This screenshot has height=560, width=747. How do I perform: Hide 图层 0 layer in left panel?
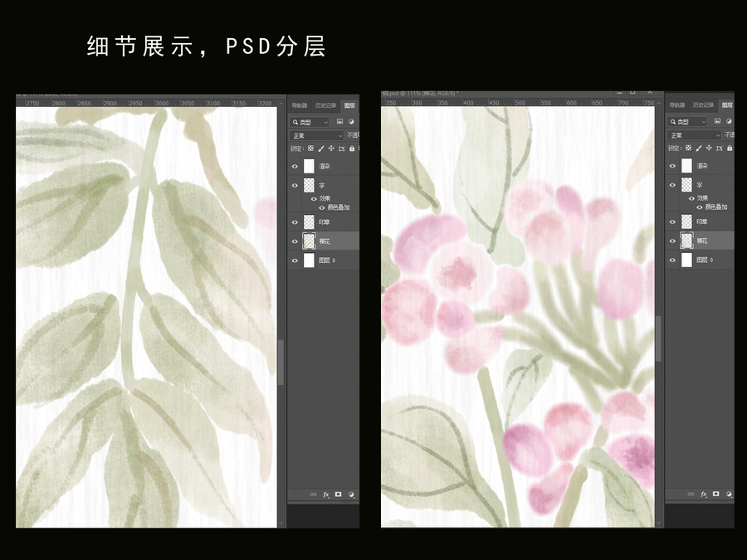295,261
